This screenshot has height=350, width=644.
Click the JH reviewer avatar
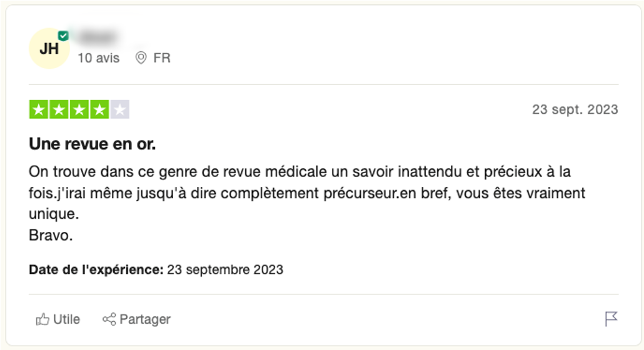click(x=49, y=49)
